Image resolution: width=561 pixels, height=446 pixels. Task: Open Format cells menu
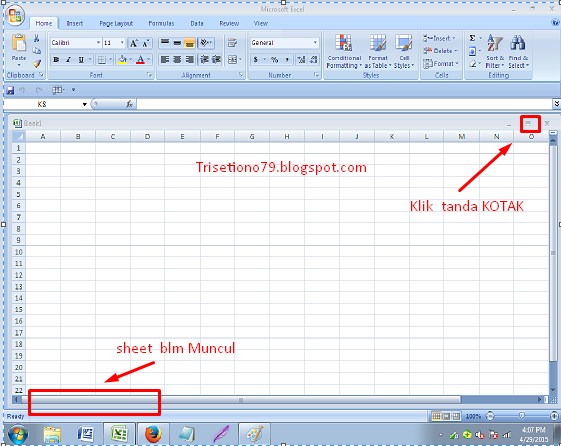[x=440, y=64]
